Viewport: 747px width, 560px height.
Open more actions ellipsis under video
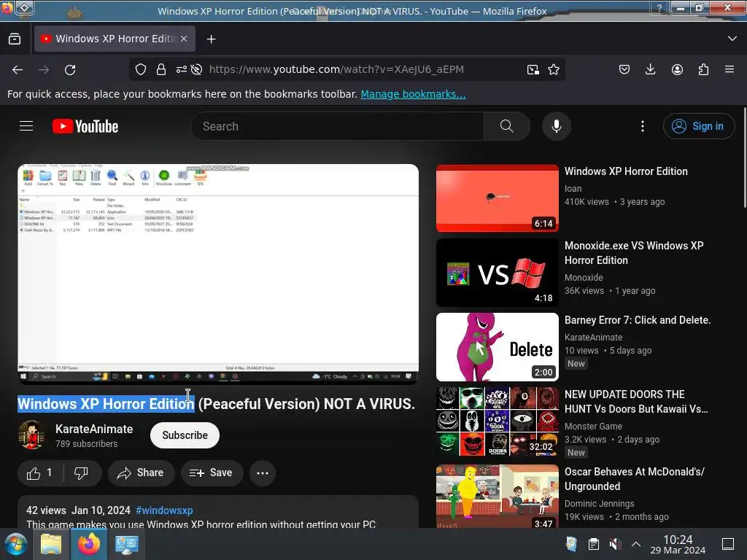click(x=263, y=472)
